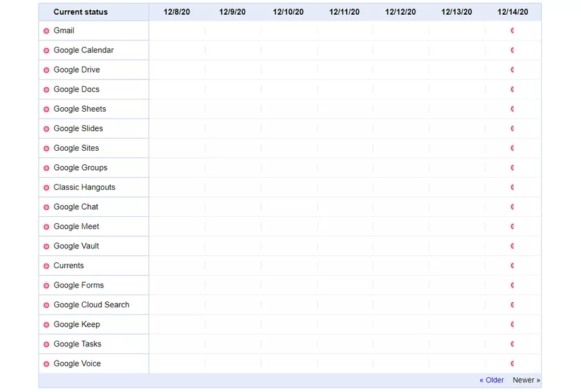
Task: Select the Google Chat service name
Action: pos(76,207)
